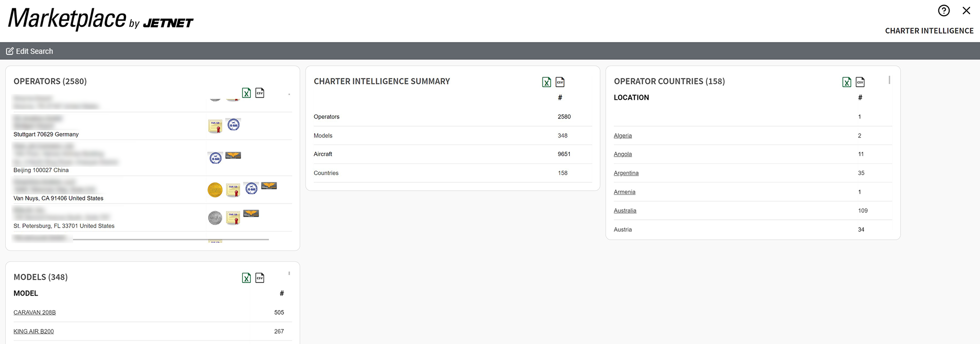This screenshot has height=344, width=980.
Task: Open the CARAVAN 208B model link
Action: click(35, 313)
